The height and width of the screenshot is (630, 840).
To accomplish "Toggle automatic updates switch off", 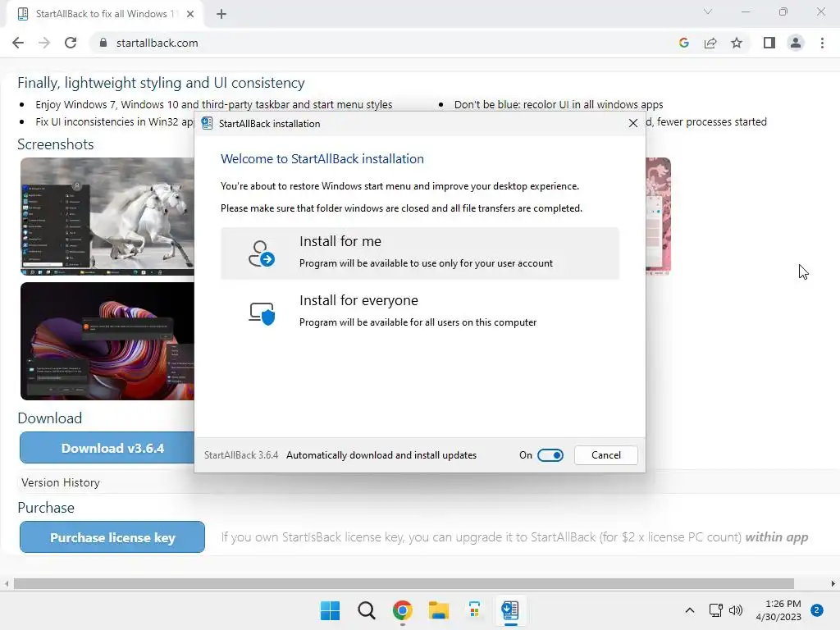I will [550, 454].
